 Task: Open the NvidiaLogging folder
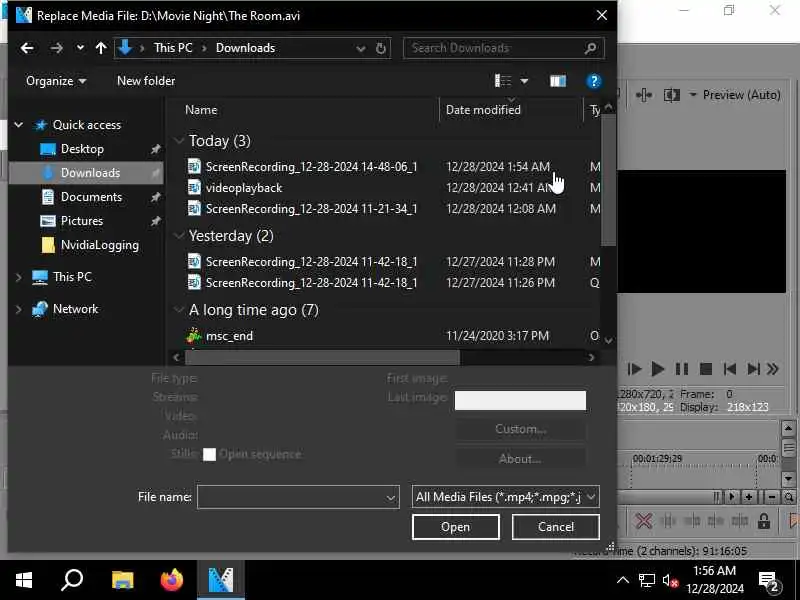point(99,245)
